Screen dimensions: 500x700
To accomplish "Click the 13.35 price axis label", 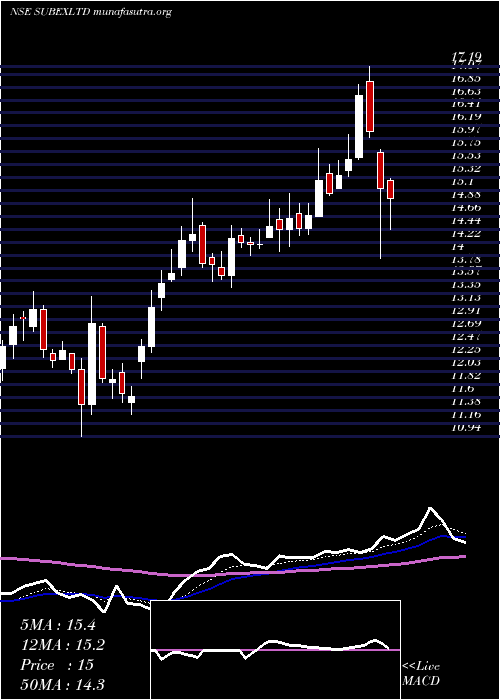I will [466, 286].
